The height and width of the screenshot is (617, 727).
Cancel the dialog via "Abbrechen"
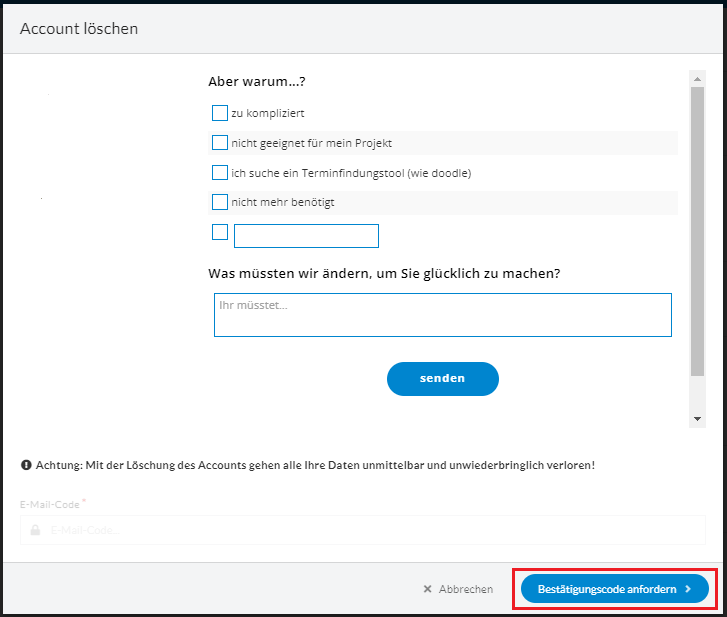coord(458,589)
